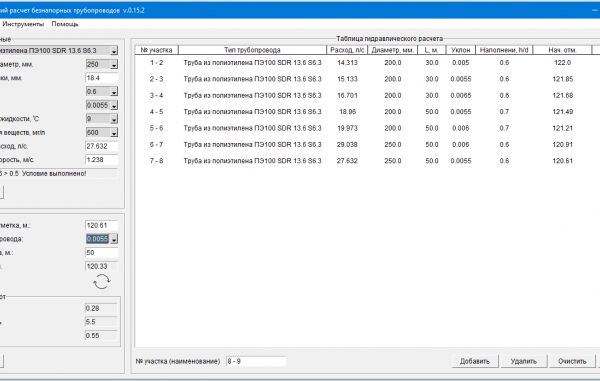Click the length field with value 50
This screenshot has height=381, width=600.
(x=102, y=252)
